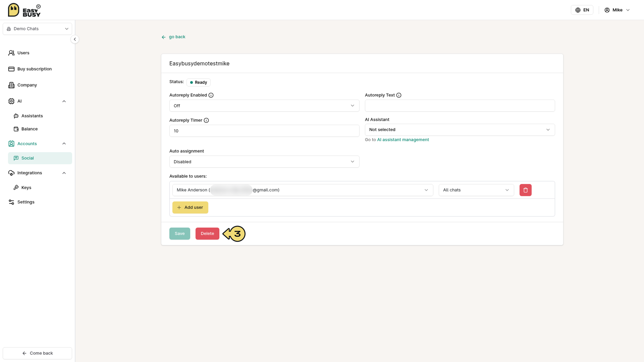Click the info icon beside Autoreply Text
This screenshot has width=644, height=362.
pyautogui.click(x=399, y=95)
